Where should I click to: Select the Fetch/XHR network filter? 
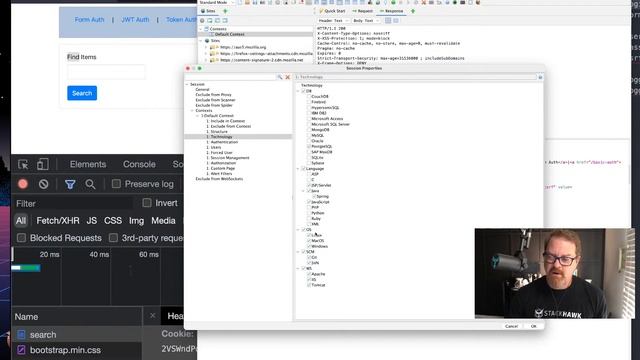coord(58,220)
